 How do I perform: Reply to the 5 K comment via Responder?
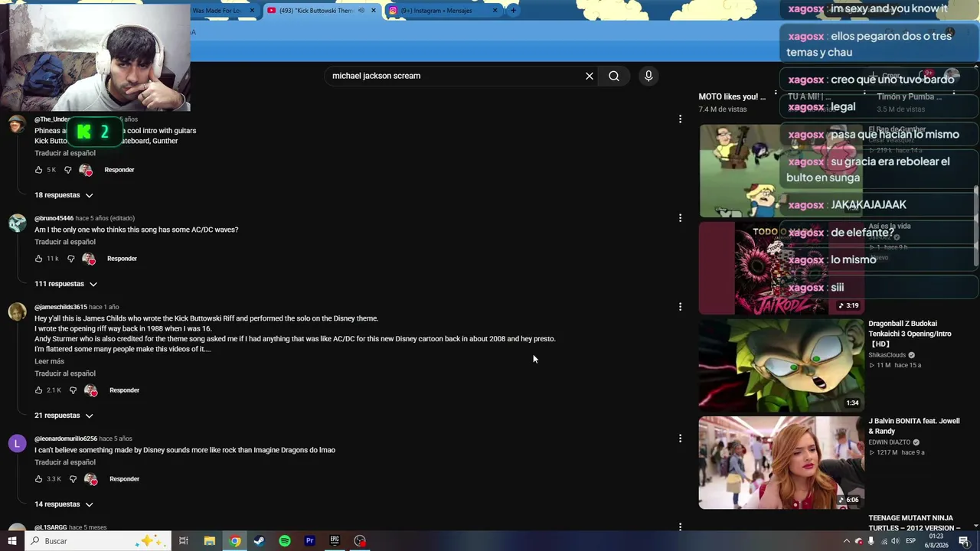[119, 170]
